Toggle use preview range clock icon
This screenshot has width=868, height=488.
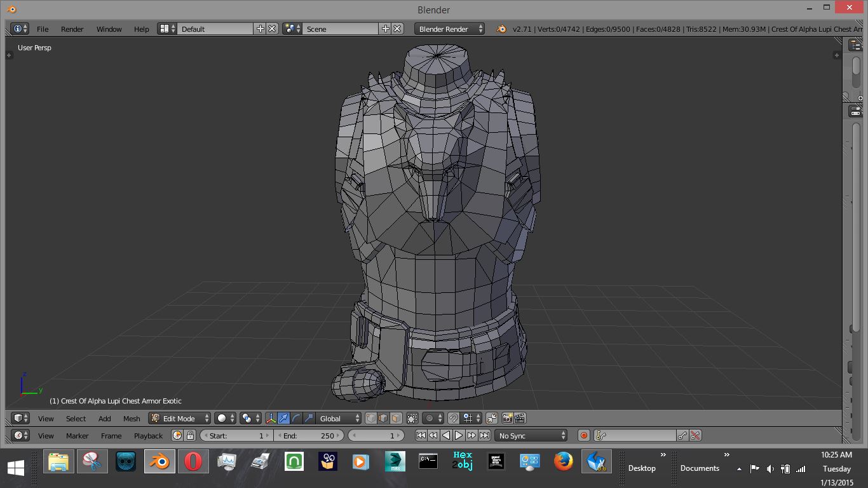point(177,435)
